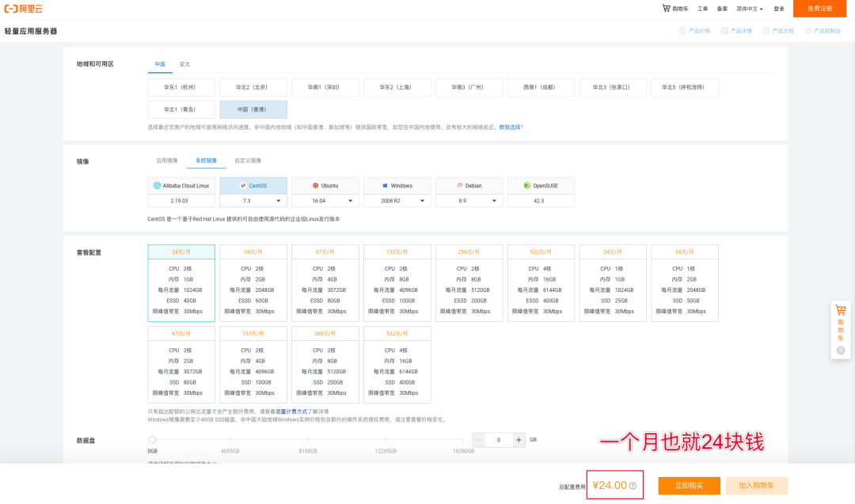Select the Ubuntu image
This screenshot has height=504, width=855.
click(x=325, y=186)
